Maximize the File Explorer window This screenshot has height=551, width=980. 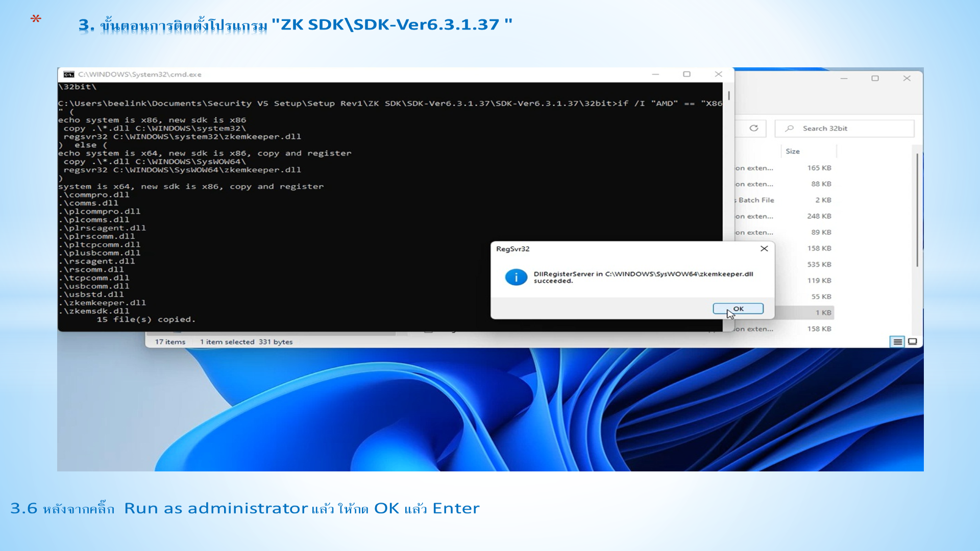coord(875,79)
